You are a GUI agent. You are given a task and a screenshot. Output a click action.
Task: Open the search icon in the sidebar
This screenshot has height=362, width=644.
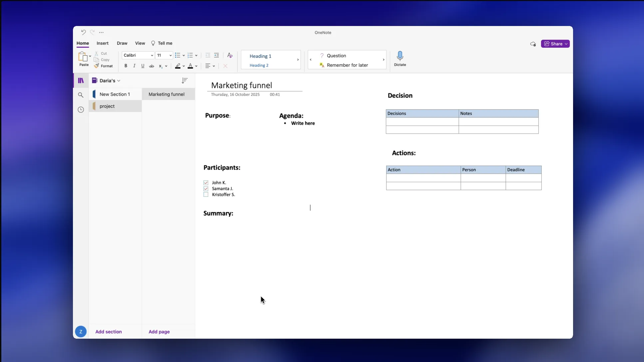click(x=81, y=95)
